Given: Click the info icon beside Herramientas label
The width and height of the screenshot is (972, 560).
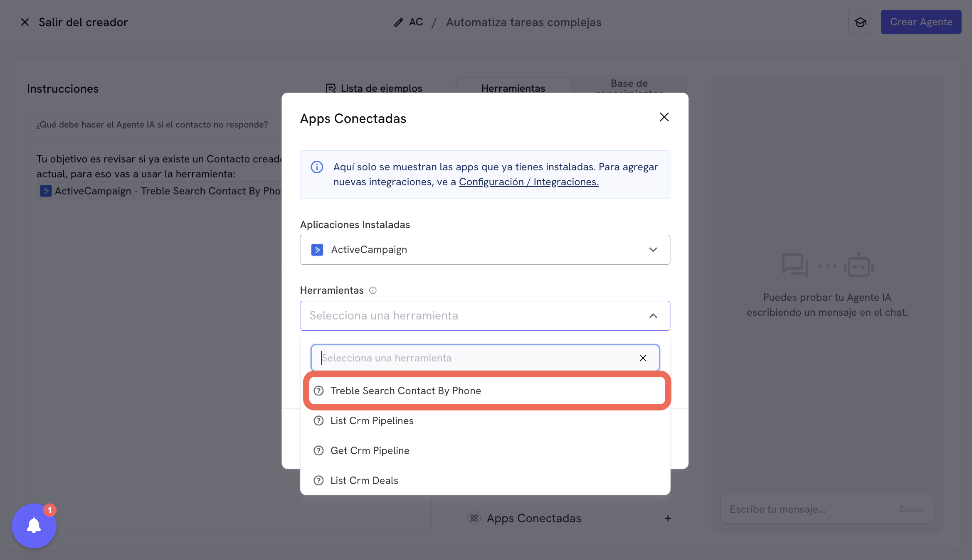Looking at the screenshot, I should point(373,290).
